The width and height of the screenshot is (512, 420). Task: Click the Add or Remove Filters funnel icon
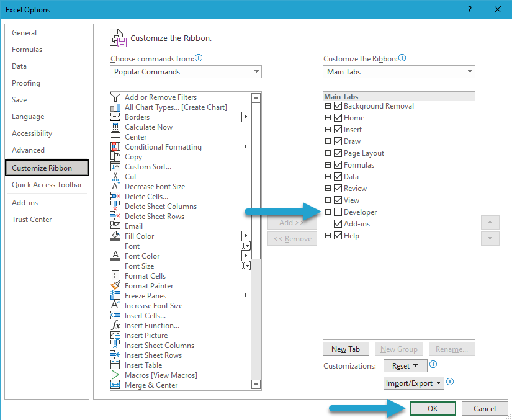pos(115,97)
